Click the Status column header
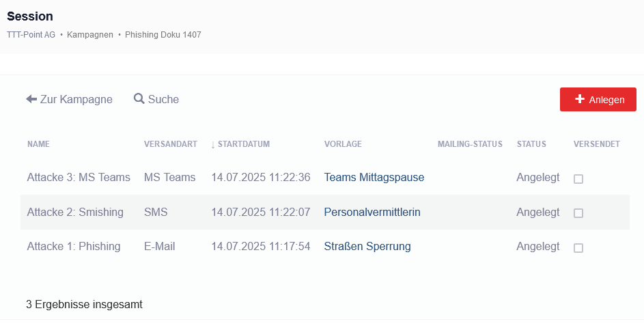The image size is (644, 328). point(531,144)
